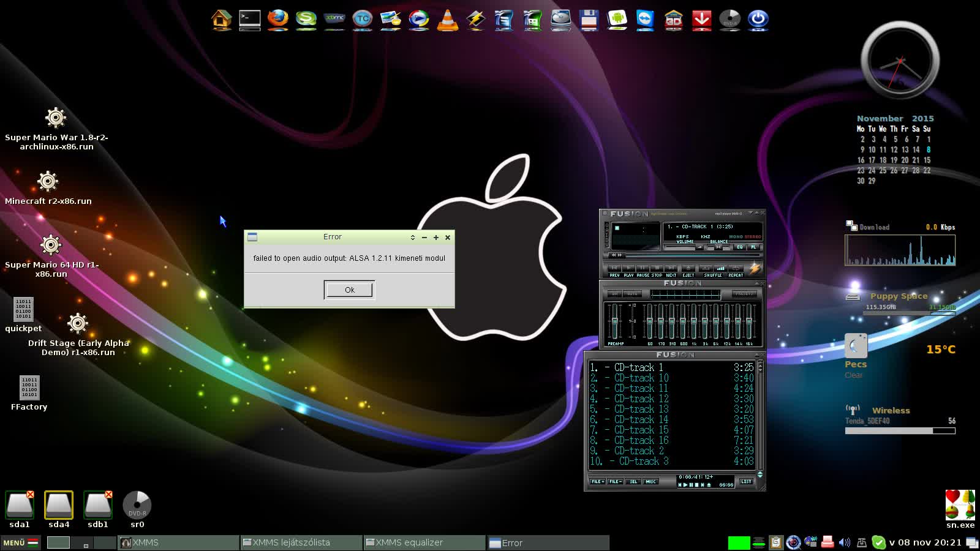Open the equalizer PRESETS menu
The width and height of the screenshot is (980, 551).
coord(744,294)
